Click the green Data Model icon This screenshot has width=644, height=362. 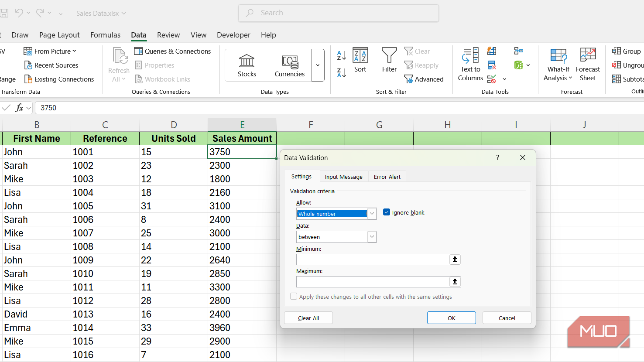click(x=519, y=65)
